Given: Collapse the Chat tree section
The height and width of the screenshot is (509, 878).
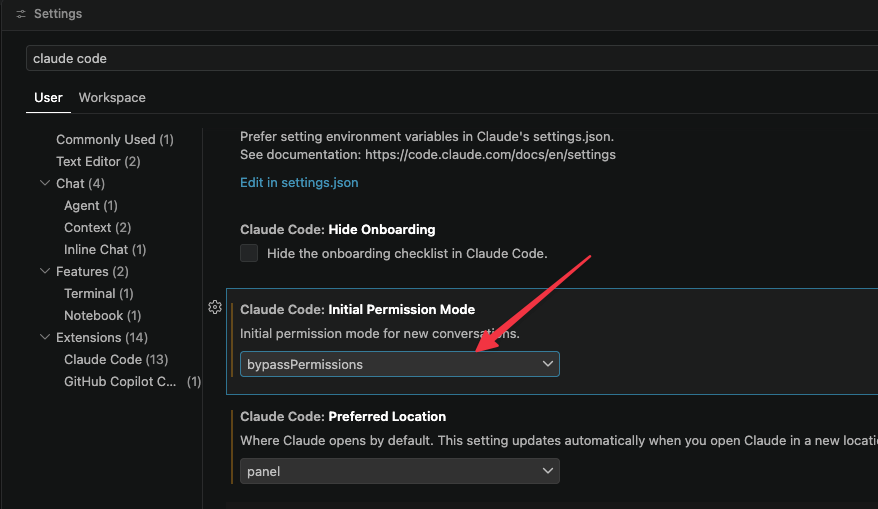Looking at the screenshot, I should 45,183.
